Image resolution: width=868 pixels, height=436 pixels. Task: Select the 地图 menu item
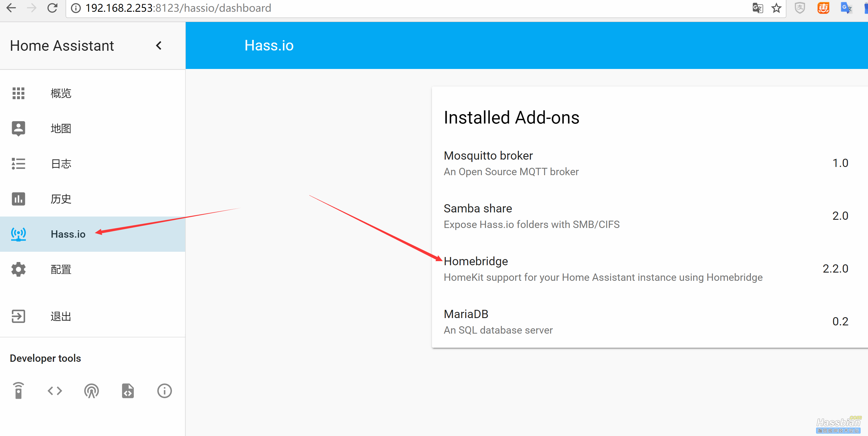93,129
